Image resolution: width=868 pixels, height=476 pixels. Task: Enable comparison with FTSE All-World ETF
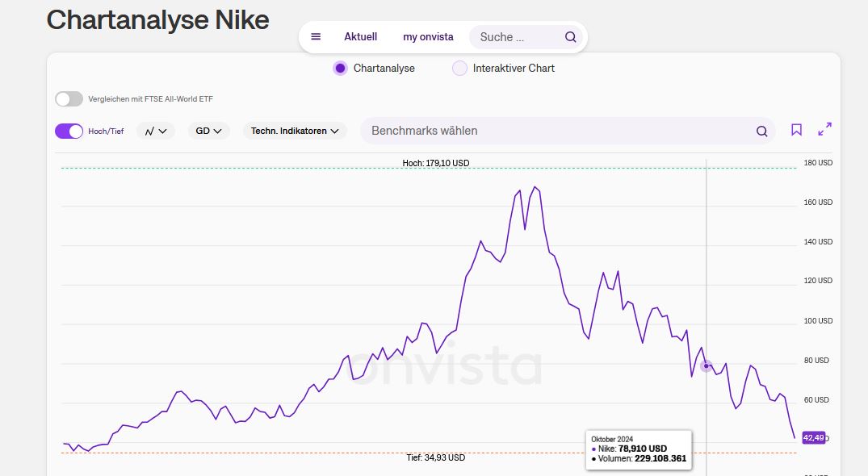tap(69, 98)
